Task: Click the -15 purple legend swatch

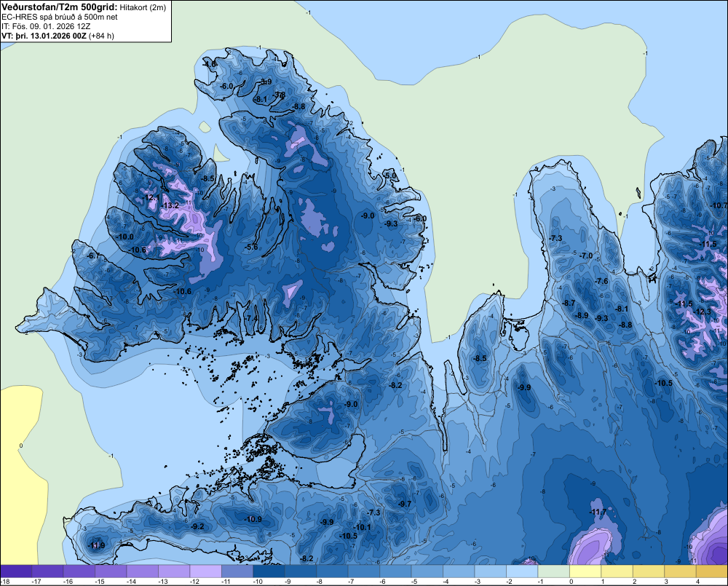Action: (x=111, y=571)
